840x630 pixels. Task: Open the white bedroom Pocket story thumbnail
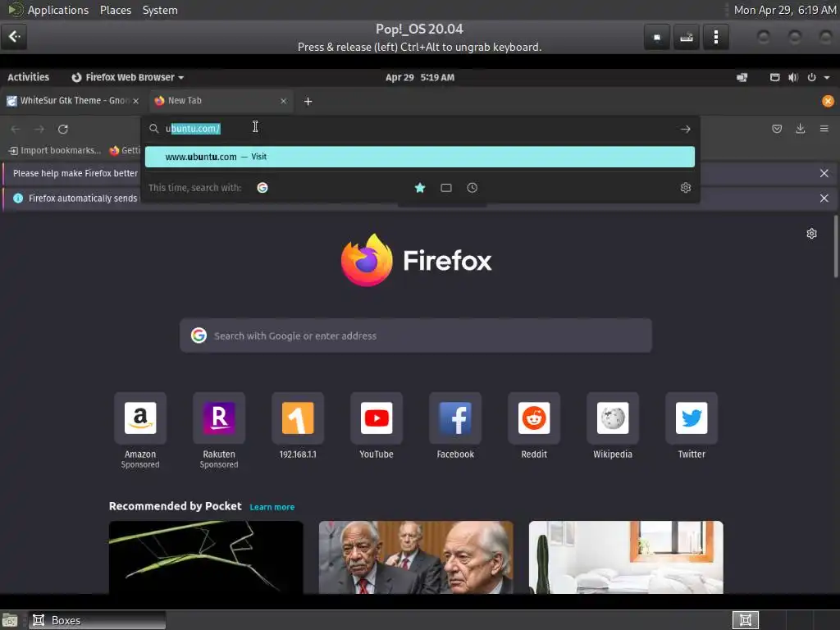point(626,557)
